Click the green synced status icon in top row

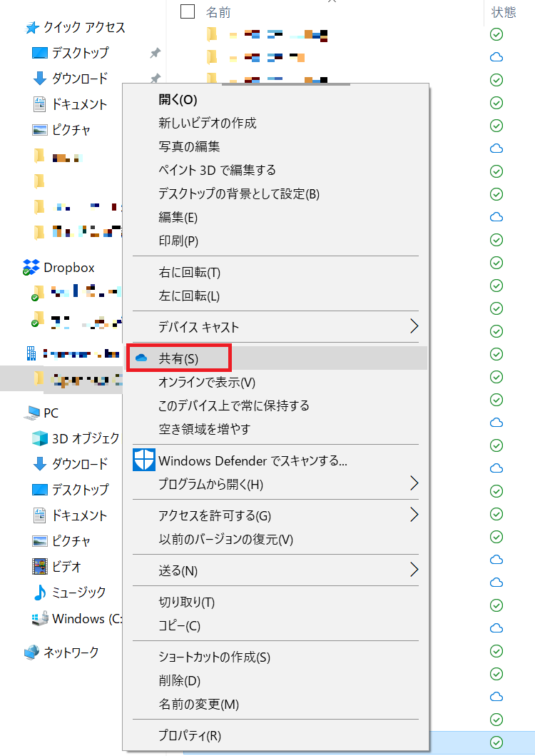496,34
